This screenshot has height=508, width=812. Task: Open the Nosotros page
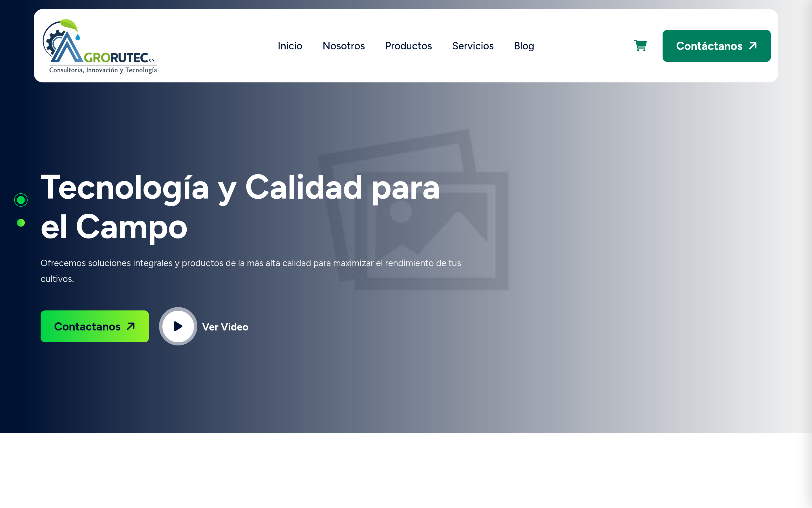344,46
